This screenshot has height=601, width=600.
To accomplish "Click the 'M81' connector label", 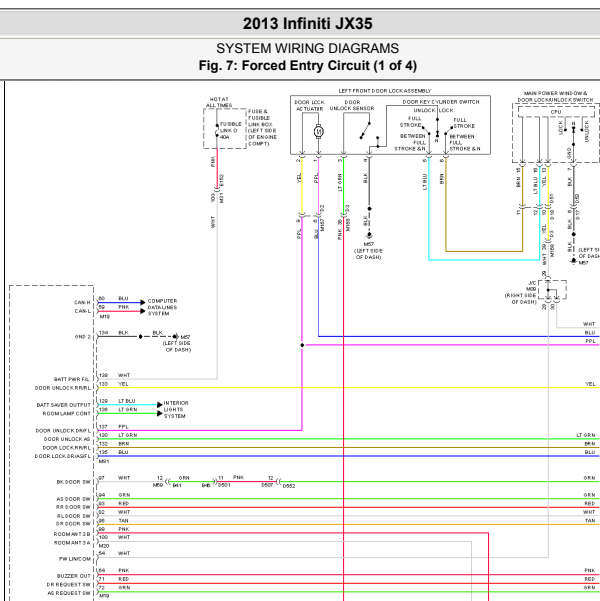I will click(x=104, y=461).
